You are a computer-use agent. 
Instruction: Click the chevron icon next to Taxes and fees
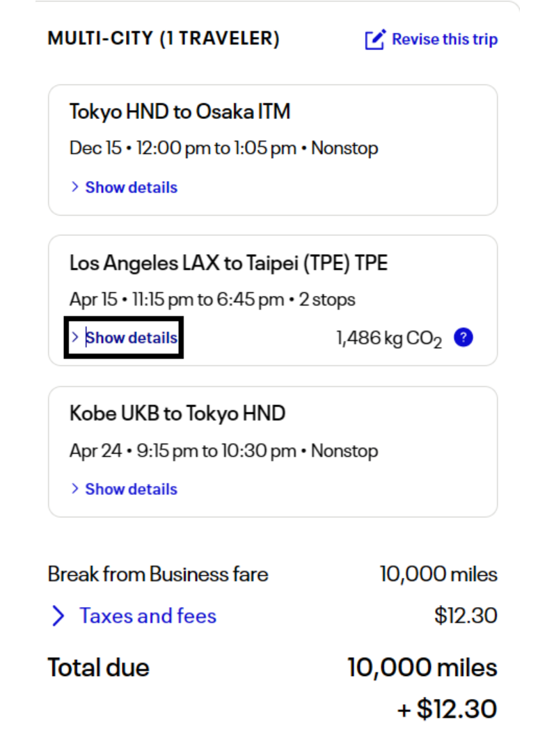[x=59, y=616]
